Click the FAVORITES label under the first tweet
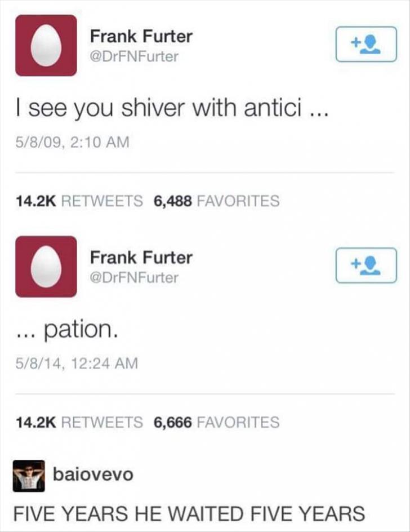 point(238,201)
